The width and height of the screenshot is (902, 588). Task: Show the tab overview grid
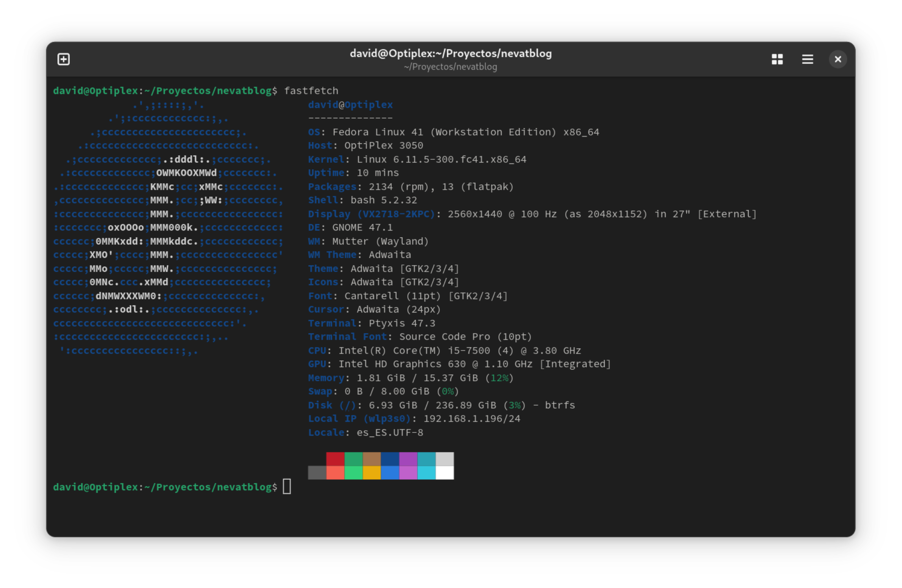click(x=777, y=59)
